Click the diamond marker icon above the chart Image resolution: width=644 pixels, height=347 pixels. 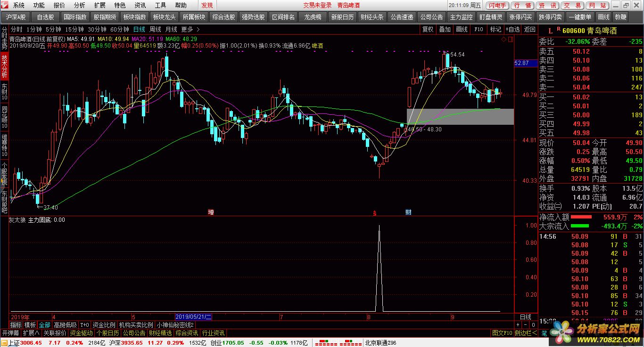(504, 39)
